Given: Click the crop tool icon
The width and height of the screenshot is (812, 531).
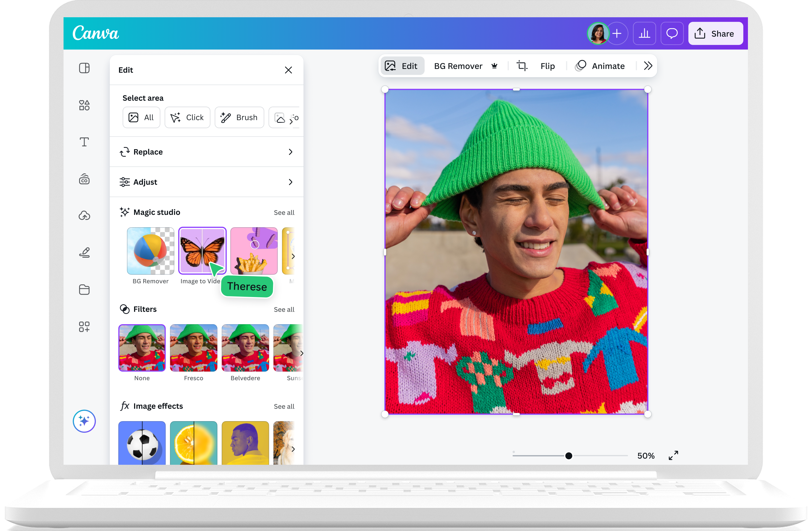Looking at the screenshot, I should [522, 66].
